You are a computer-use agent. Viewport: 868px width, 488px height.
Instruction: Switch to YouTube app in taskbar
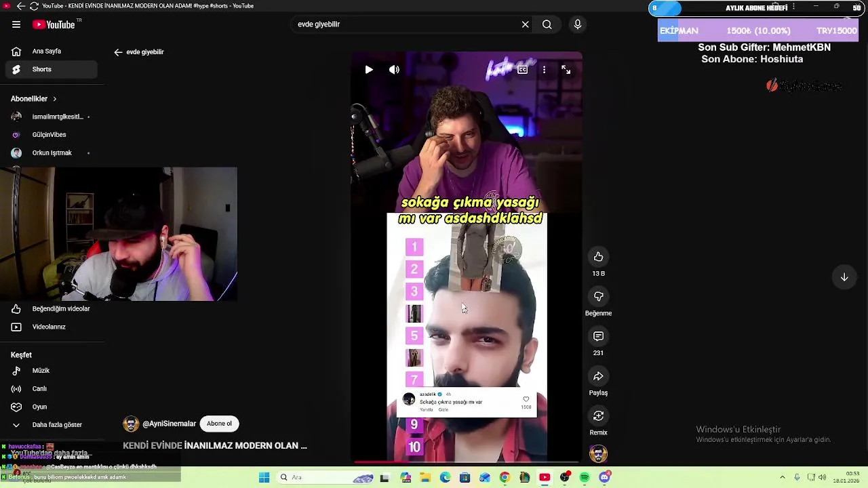(x=545, y=478)
